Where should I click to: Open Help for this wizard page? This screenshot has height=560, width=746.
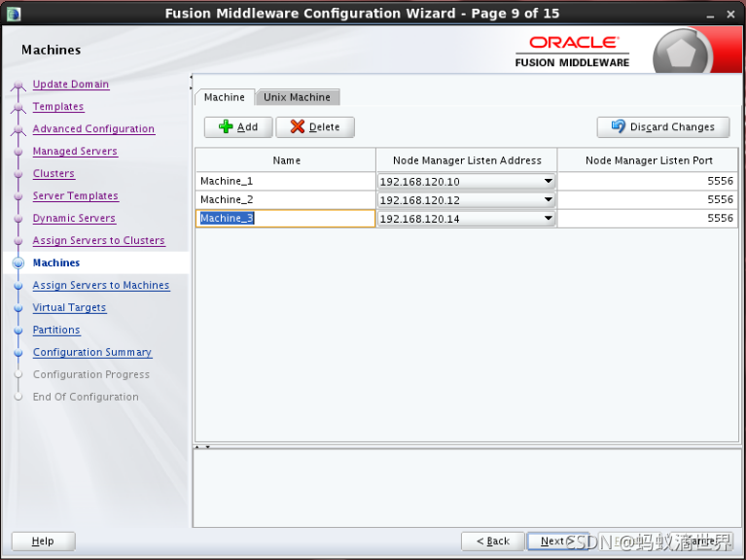point(43,541)
